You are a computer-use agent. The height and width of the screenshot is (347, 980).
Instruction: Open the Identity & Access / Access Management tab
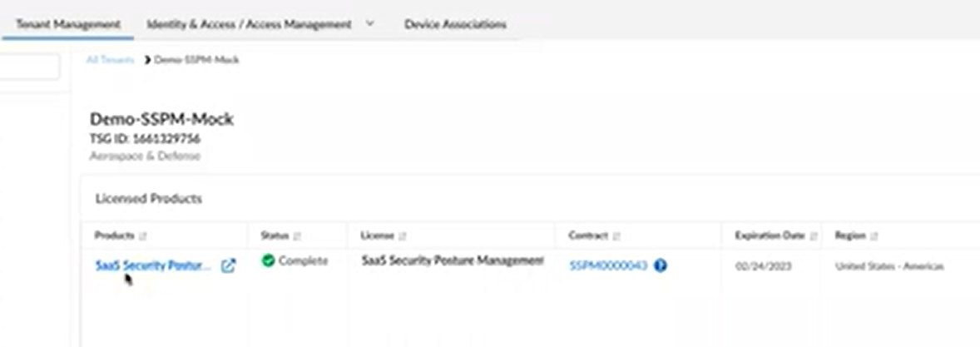tap(249, 24)
